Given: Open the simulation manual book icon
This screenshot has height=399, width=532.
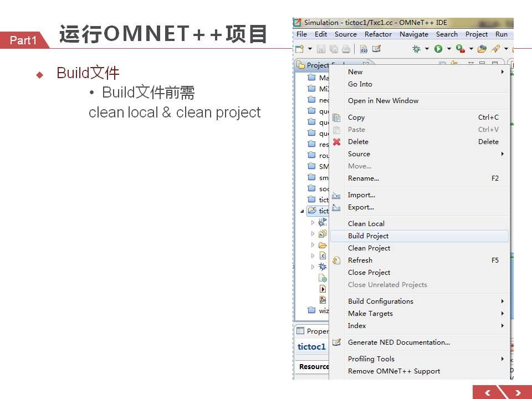Looking at the screenshot, I should pos(376,48).
